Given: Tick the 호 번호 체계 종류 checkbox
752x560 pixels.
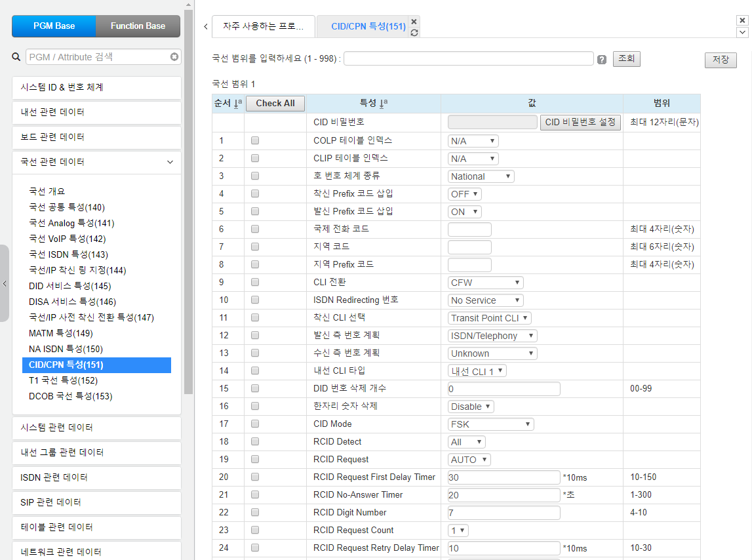Looking at the screenshot, I should 255,176.
